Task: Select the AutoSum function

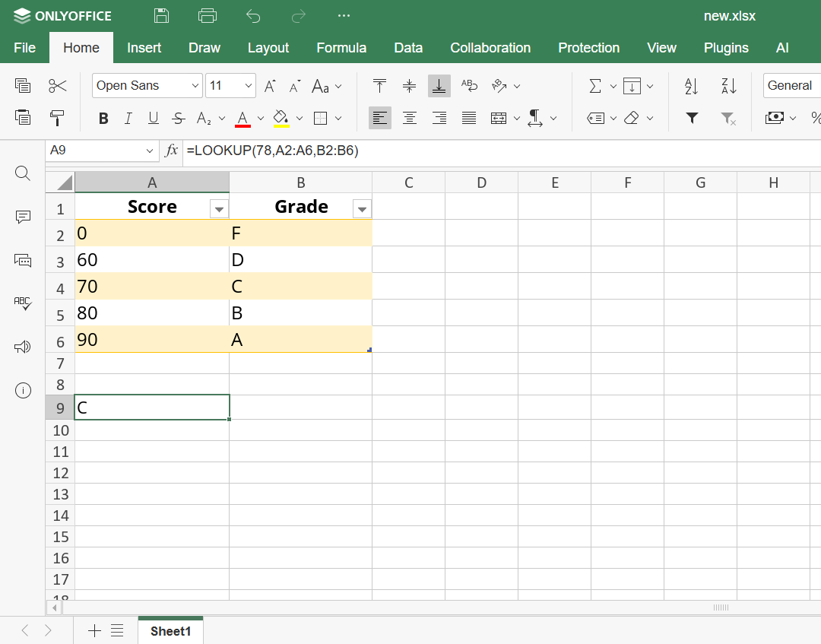Action: 596,86
